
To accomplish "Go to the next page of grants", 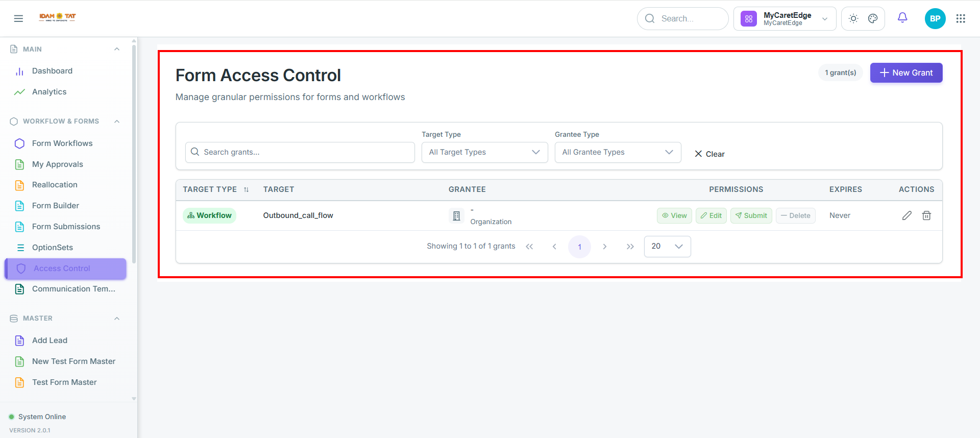I will coord(605,247).
